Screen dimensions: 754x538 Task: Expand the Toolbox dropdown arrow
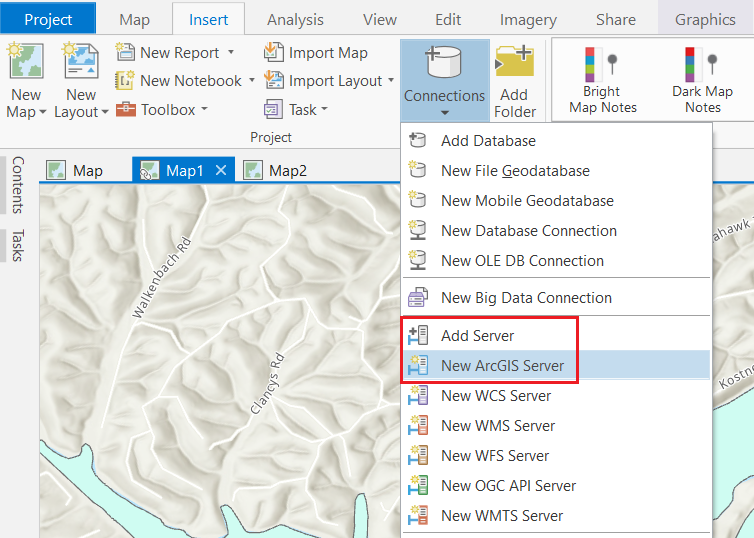pyautogui.click(x=204, y=109)
